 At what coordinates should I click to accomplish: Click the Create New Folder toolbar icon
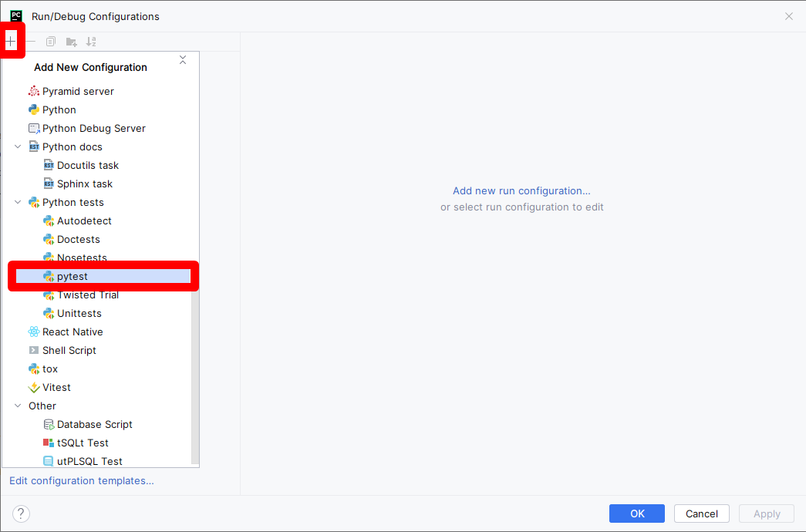point(72,42)
